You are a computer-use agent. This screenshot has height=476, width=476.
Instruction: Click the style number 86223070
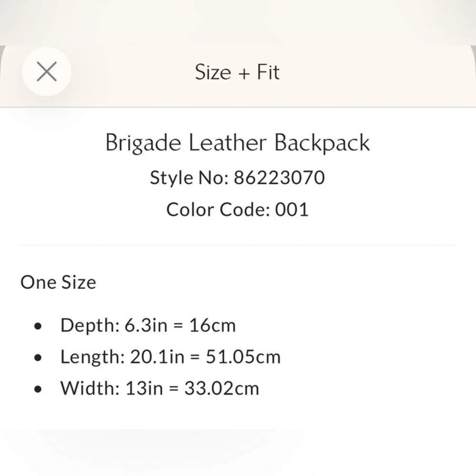click(x=279, y=178)
